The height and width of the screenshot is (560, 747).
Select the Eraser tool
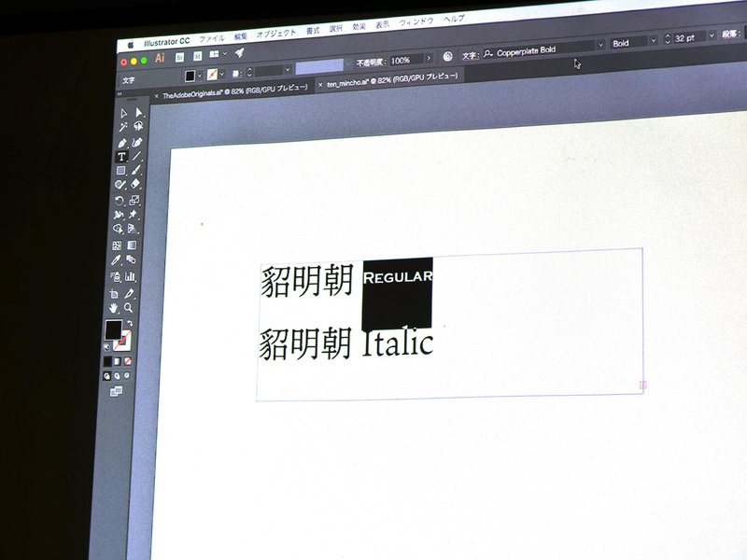tap(135, 184)
